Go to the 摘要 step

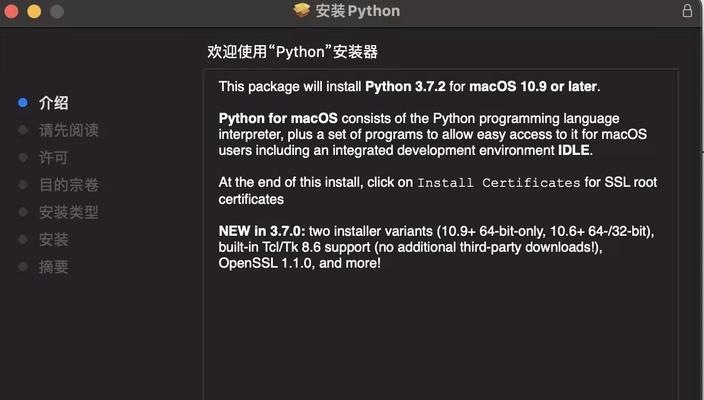click(x=53, y=267)
